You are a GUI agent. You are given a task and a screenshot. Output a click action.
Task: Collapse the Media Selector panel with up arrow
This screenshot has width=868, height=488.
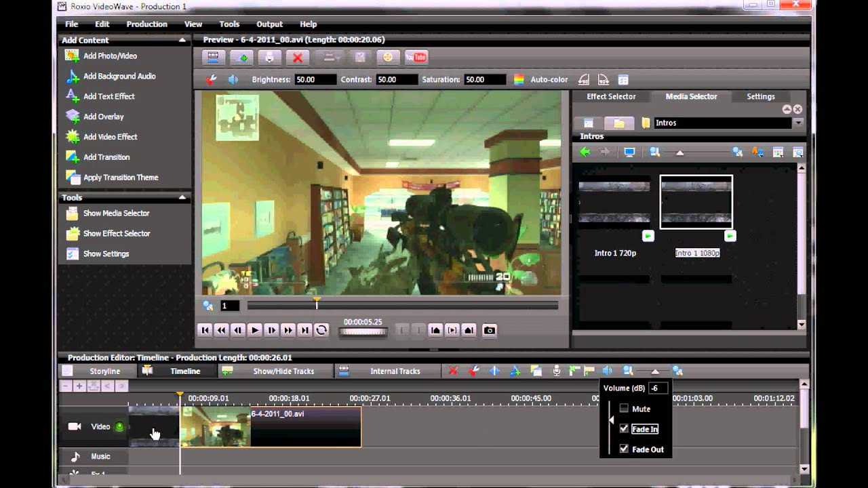point(787,109)
